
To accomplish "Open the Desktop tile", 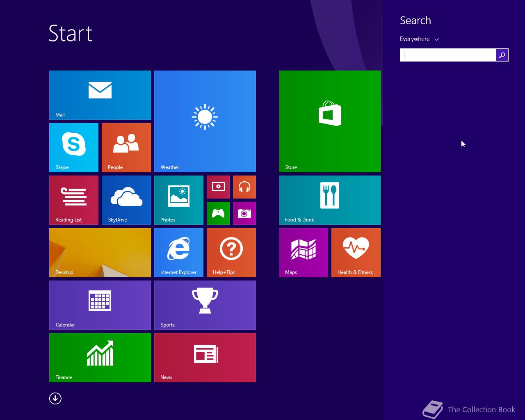I will pos(100,253).
